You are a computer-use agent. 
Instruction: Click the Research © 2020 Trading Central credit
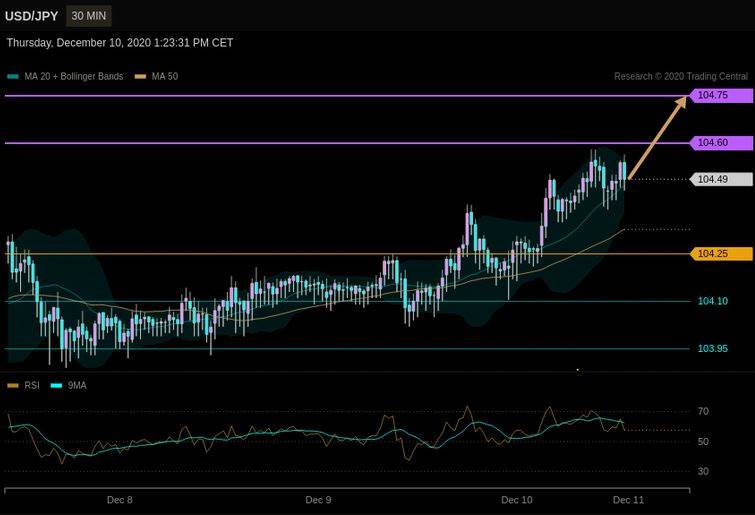coord(681,77)
